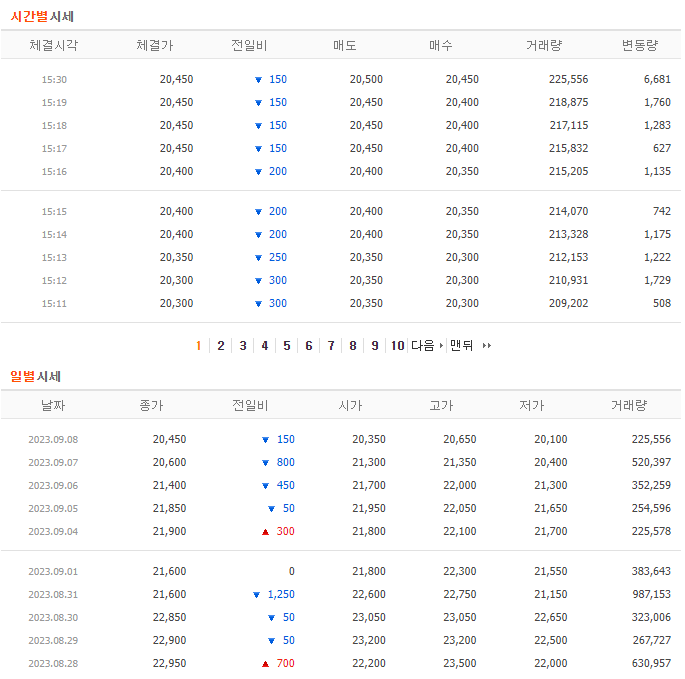
Task: Select the 15:15 time cell
Action: click(x=54, y=211)
